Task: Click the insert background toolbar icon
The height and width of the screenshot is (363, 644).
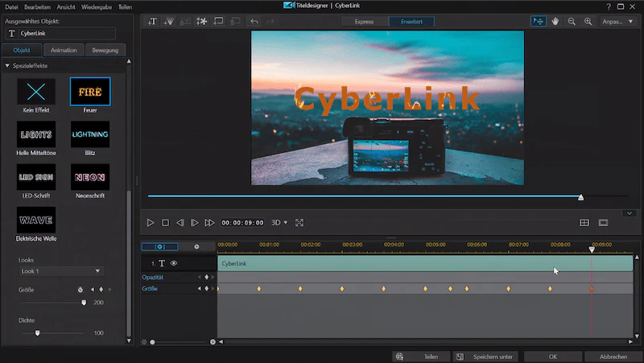Action: point(218,22)
